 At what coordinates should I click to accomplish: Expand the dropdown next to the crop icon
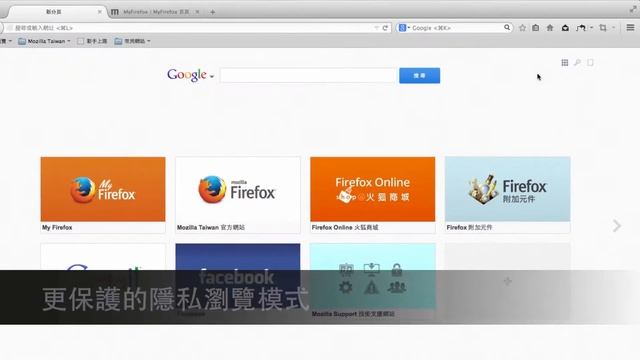pos(613,28)
